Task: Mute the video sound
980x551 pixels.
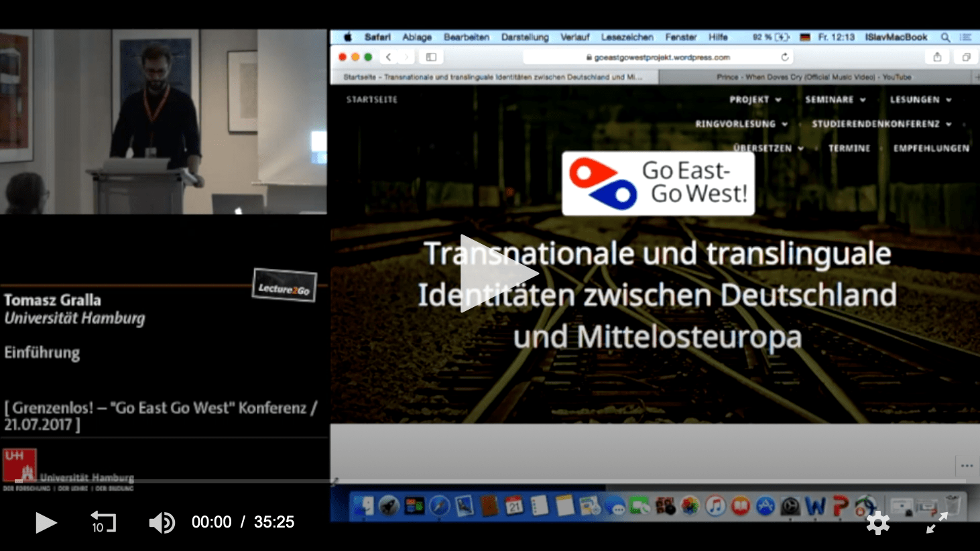Action: (x=162, y=522)
